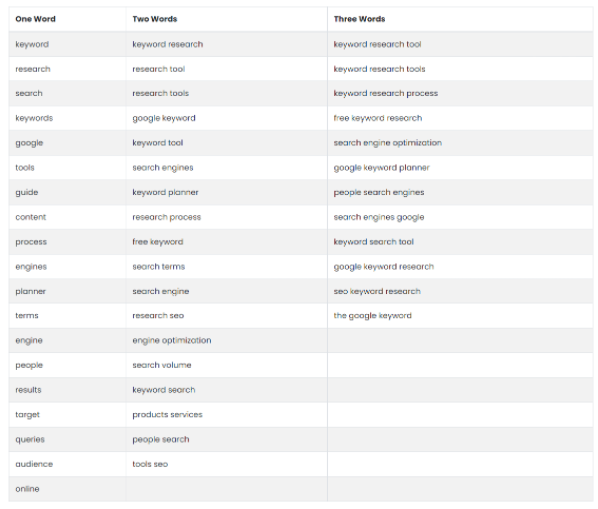Click 'online' in the One Word column
The height and width of the screenshot is (509, 598).
coord(27,488)
